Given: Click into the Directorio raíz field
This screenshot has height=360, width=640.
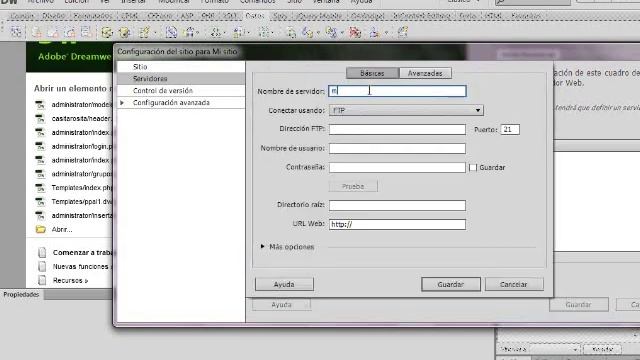Looking at the screenshot, I should coord(397,205).
